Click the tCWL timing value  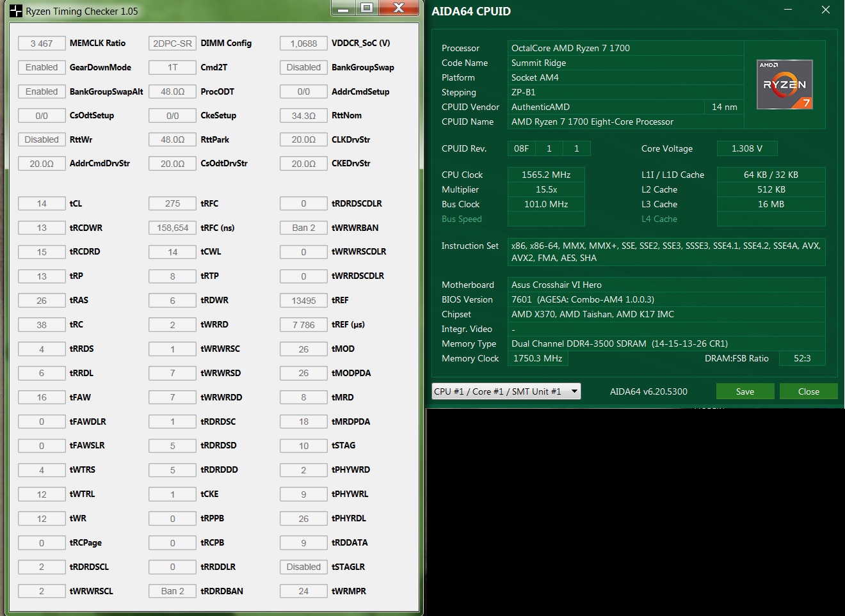(172, 252)
